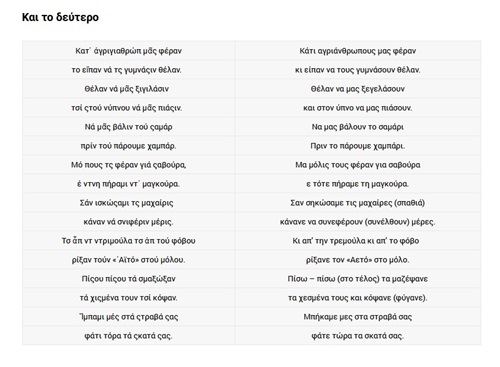
Task: Click the cell 'Νά μᾶς βάλιν τού ςαμάρ'
Action: click(x=128, y=127)
